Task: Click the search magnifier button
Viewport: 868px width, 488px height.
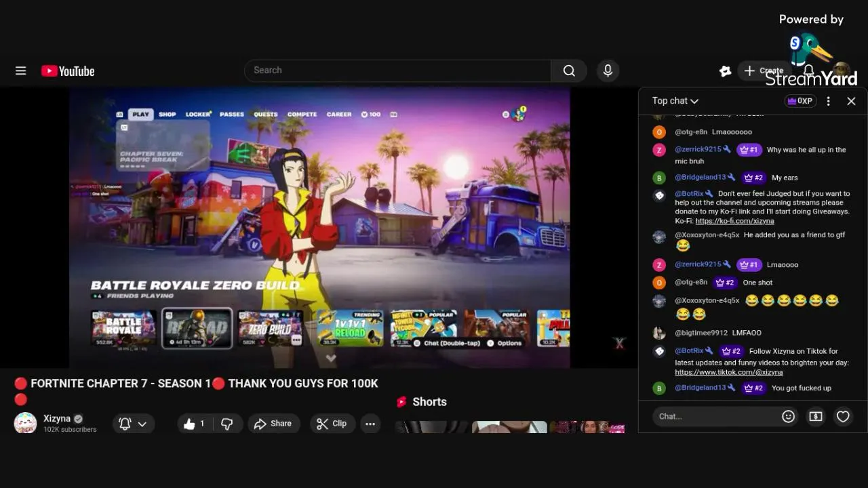Action: [569, 70]
